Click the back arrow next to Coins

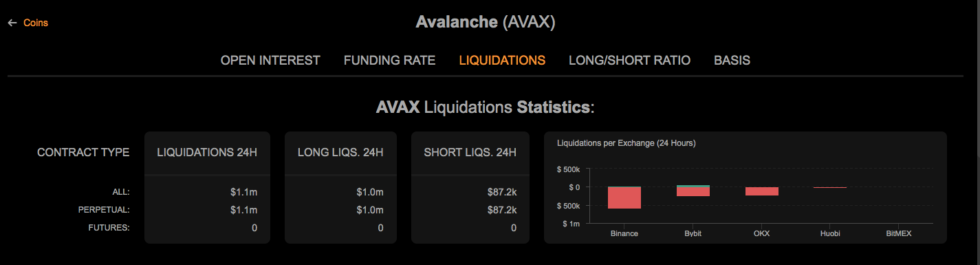[12, 23]
